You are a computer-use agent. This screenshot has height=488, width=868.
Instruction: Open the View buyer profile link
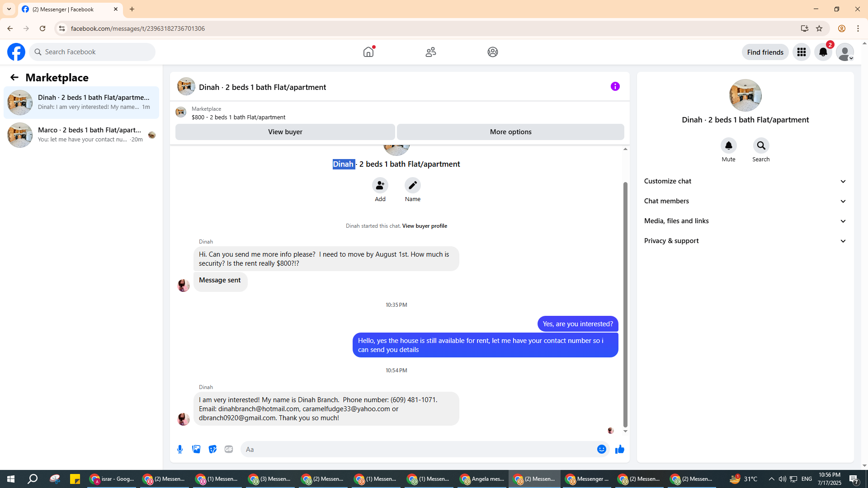pyautogui.click(x=425, y=226)
